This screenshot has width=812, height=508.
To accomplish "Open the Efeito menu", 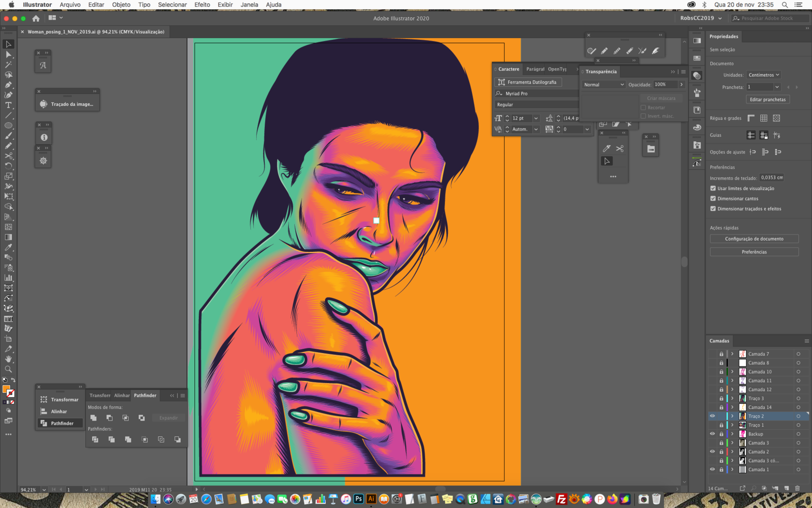I will [x=202, y=5].
